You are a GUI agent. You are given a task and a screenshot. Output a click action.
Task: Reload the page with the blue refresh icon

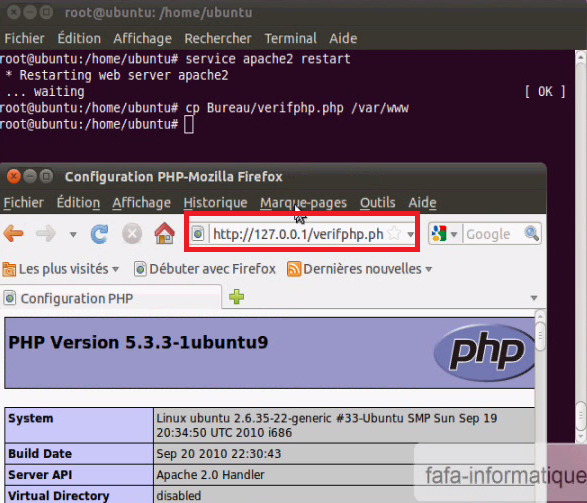[x=100, y=234]
